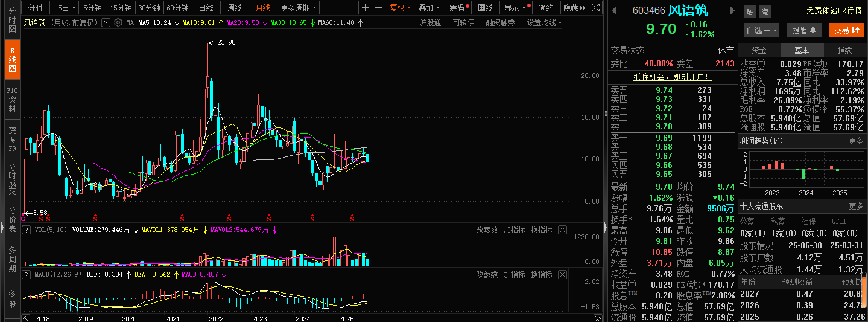Click 换指标 in MACD panel

tap(541, 274)
